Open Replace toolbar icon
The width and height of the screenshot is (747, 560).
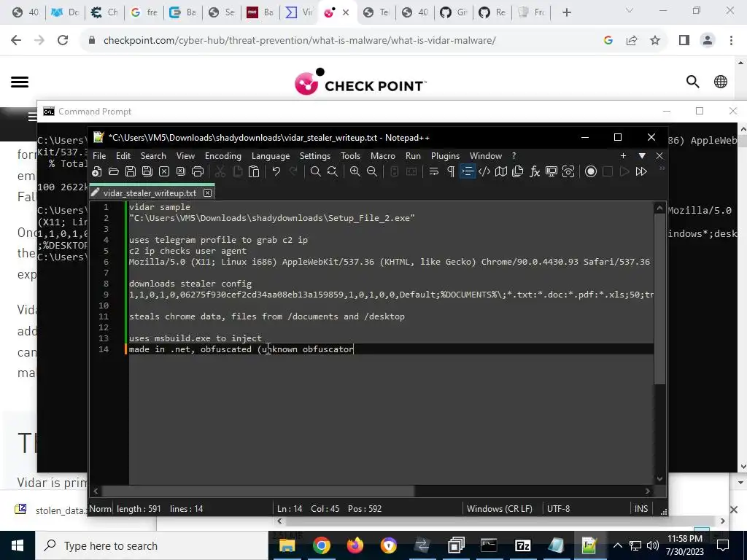click(333, 171)
